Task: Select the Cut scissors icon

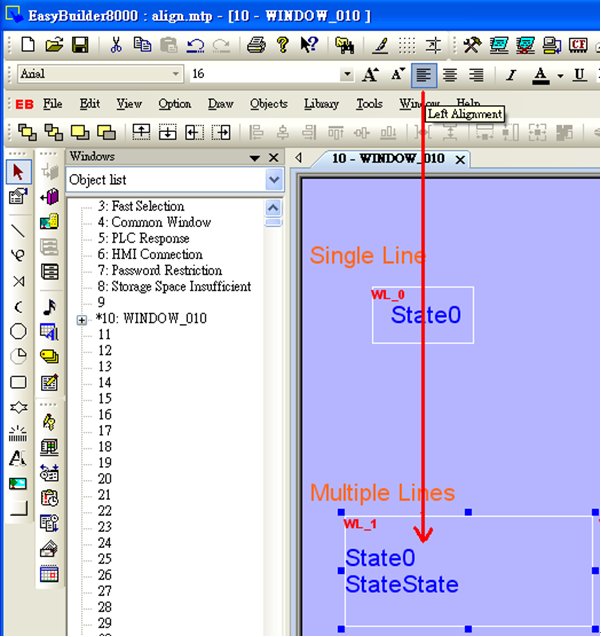Action: 116,45
